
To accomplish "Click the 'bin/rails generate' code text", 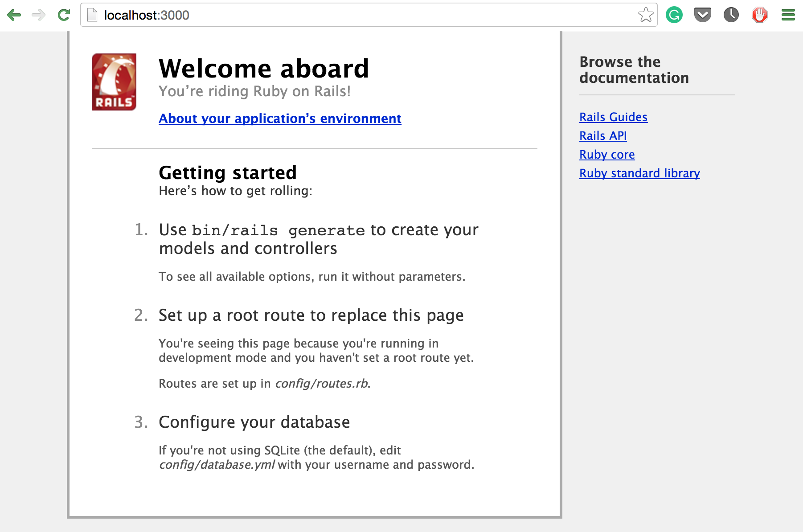I will [x=279, y=230].
